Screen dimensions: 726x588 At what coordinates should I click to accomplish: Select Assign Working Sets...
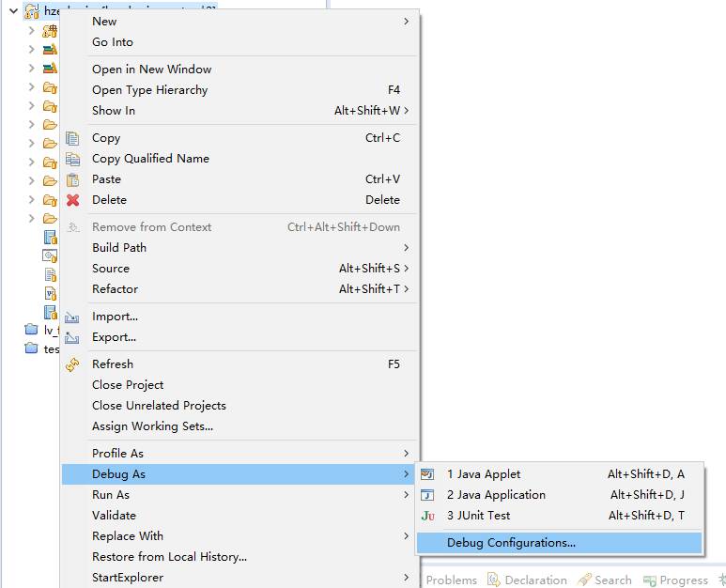(239, 426)
